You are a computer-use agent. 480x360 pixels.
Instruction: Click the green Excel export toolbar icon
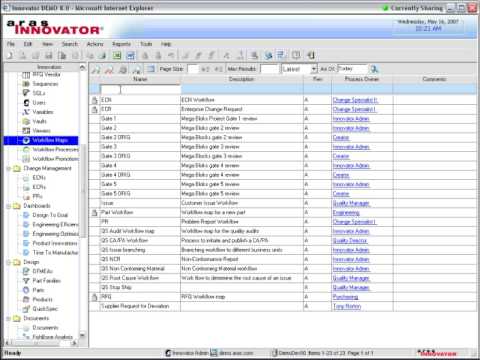point(117,56)
